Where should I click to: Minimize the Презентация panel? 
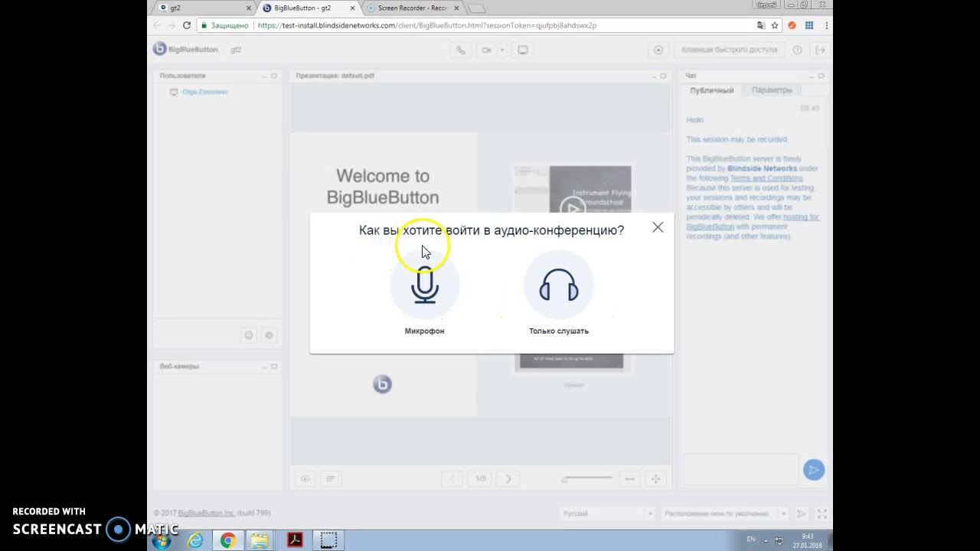[655, 76]
